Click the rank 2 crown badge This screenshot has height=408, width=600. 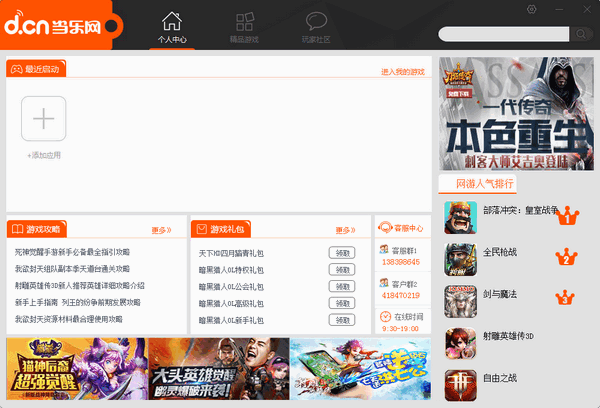(x=566, y=257)
